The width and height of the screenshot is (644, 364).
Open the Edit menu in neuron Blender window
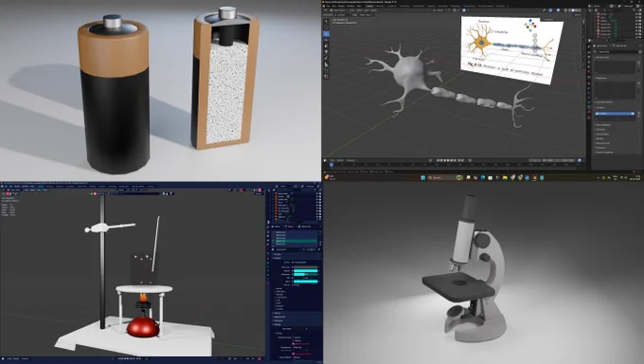[x=334, y=7]
